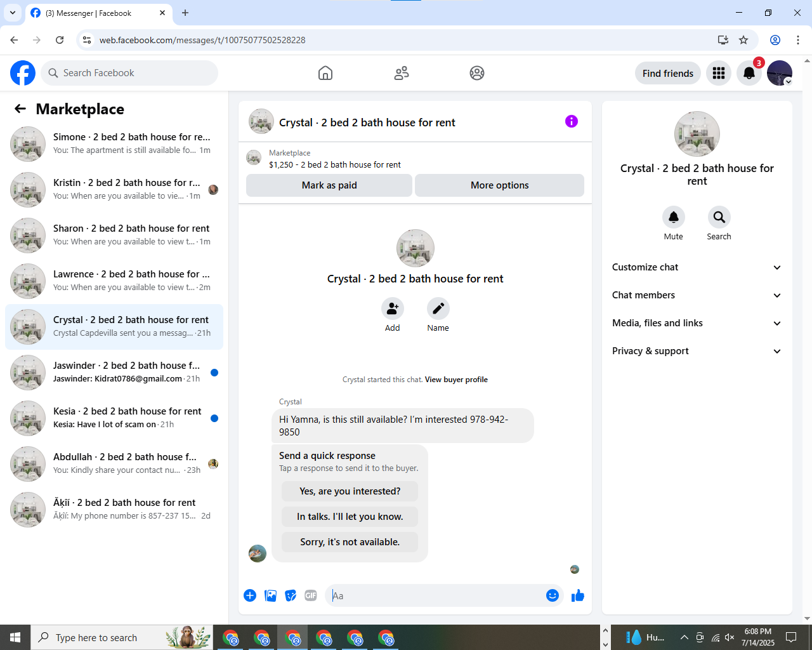This screenshot has width=812, height=650.
Task: Add people with the Add icon
Action: point(393,308)
